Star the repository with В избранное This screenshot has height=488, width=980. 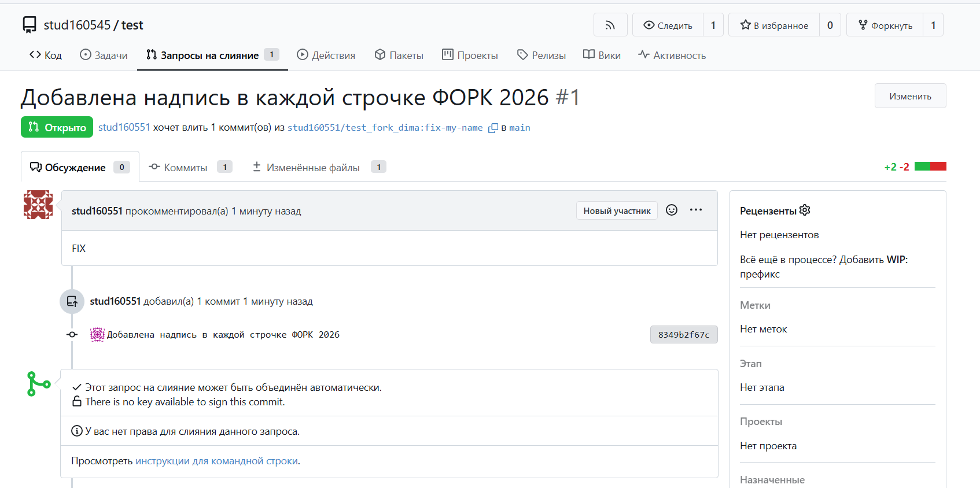[774, 25]
